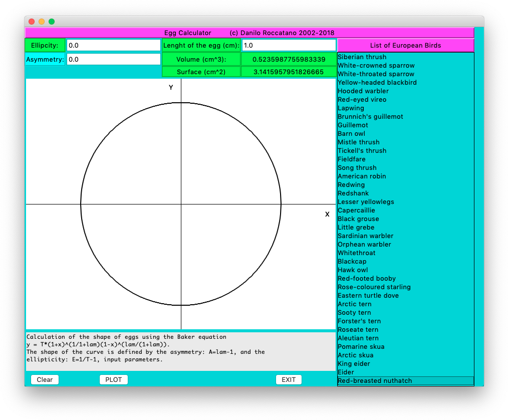Image resolution: width=508 pixels, height=420 pixels.
Task: Choose Barn owl in the bird list
Action: (x=351, y=134)
